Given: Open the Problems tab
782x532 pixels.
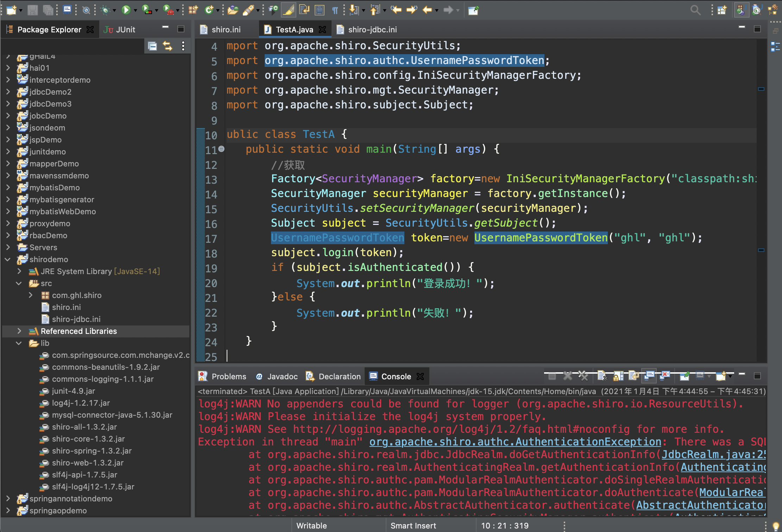Looking at the screenshot, I should pos(222,376).
